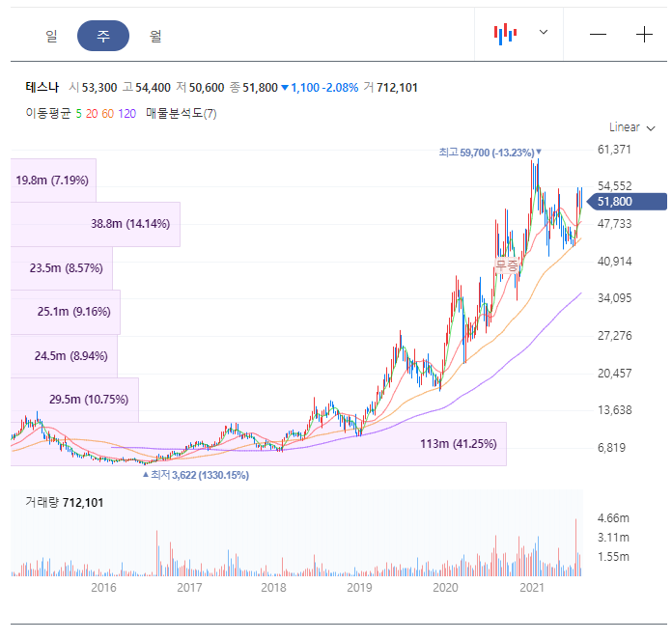Open the Linear scale dropdown
Viewport: 672px width, 640px height.
[x=632, y=127]
